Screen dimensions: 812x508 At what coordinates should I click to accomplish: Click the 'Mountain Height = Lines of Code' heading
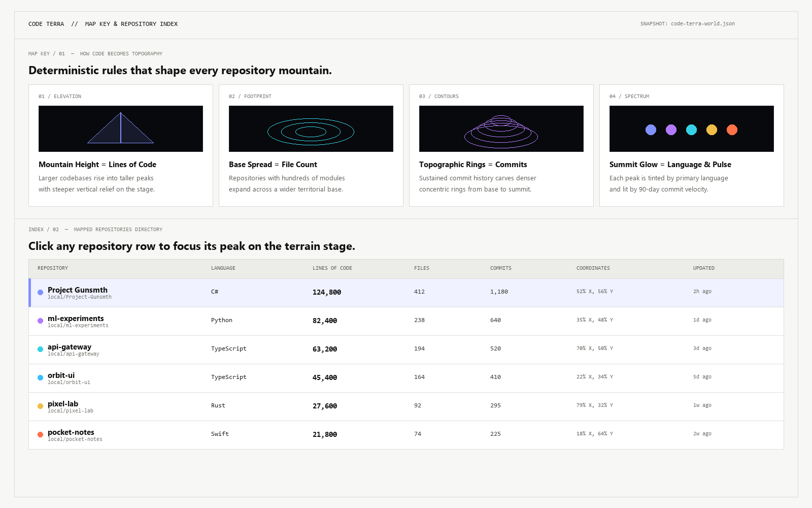[97, 165]
